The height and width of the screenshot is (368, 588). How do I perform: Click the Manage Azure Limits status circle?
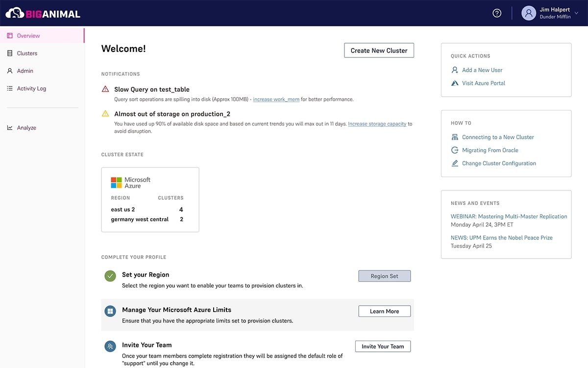coord(110,311)
